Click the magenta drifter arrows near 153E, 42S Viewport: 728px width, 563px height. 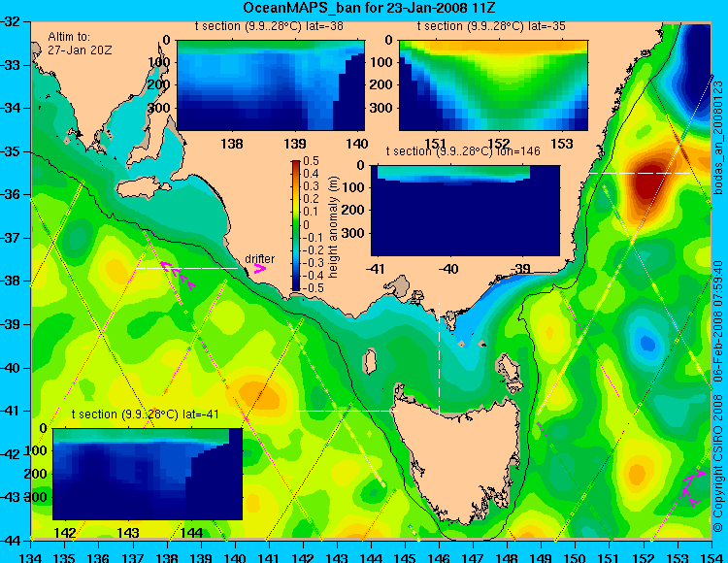click(694, 488)
